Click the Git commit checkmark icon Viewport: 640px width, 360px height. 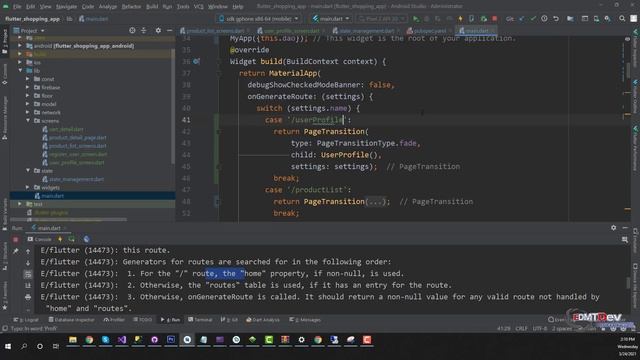(x=533, y=19)
